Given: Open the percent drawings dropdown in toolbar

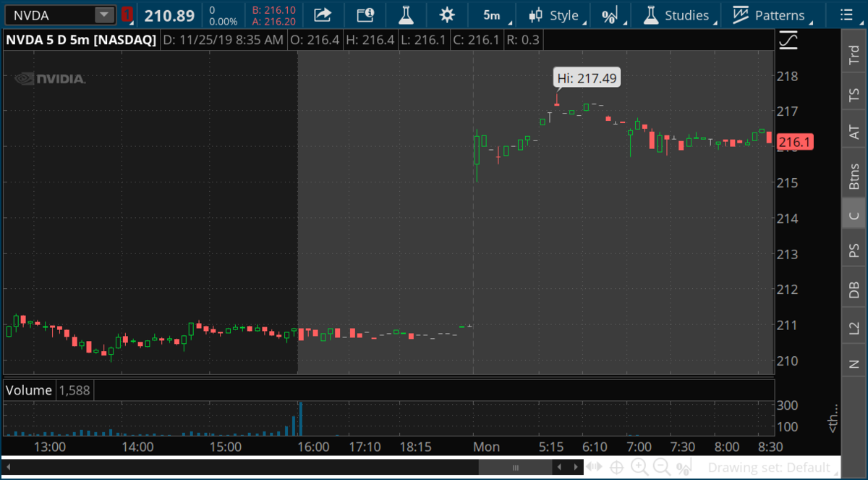Looking at the screenshot, I should (x=610, y=15).
